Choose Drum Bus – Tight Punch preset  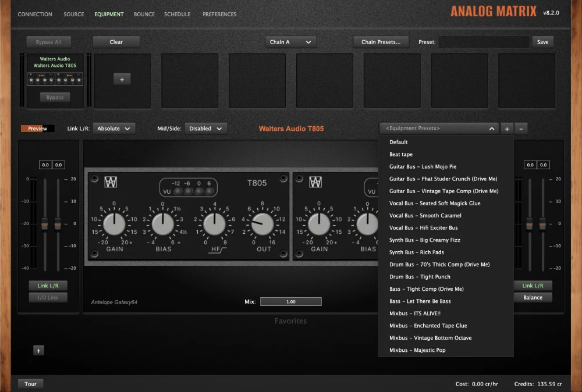coord(446,277)
